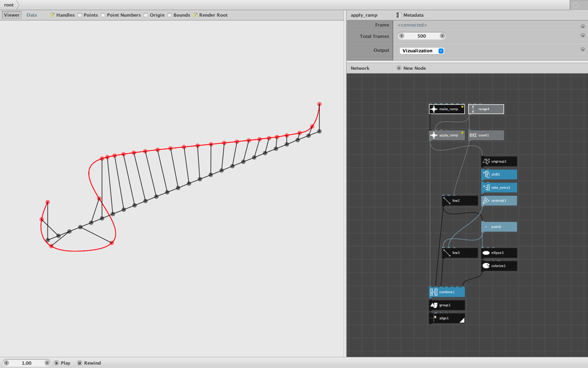Image resolution: width=588 pixels, height=368 pixels.
Task: Click the Output parameter label
Action: [x=382, y=50]
